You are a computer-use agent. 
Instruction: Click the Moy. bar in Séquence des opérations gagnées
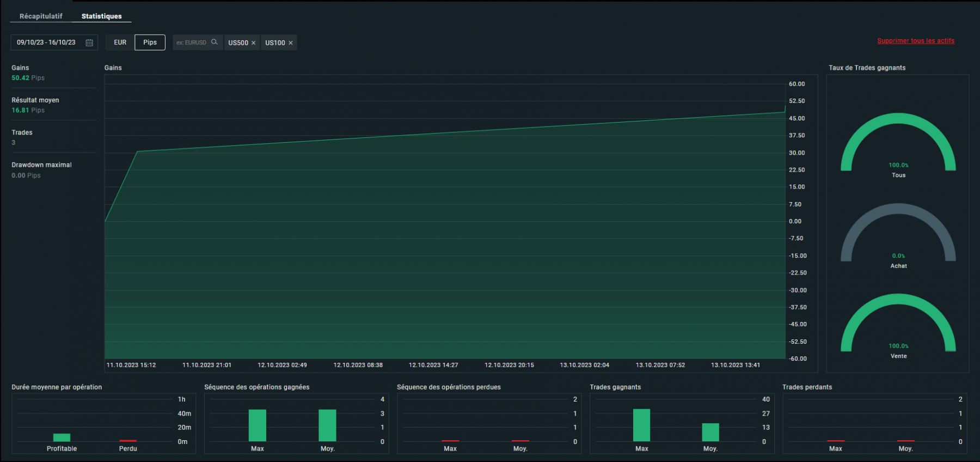[x=327, y=425]
